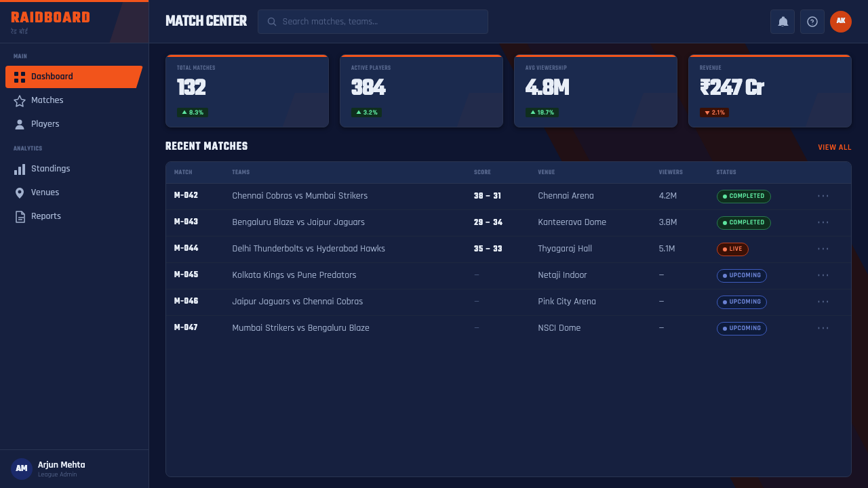Click COMPLETED status badge for M-043
The height and width of the screenshot is (488, 868).
tap(743, 223)
